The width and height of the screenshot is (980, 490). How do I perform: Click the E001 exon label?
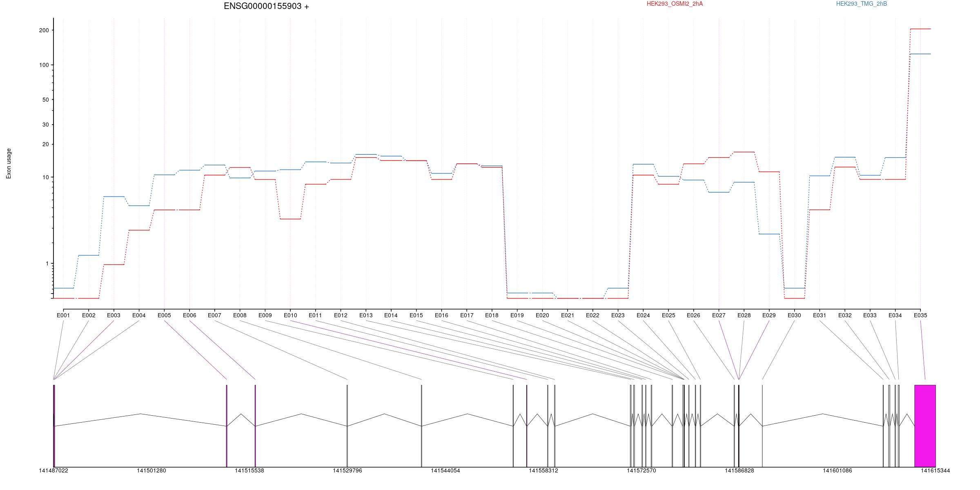pos(63,315)
